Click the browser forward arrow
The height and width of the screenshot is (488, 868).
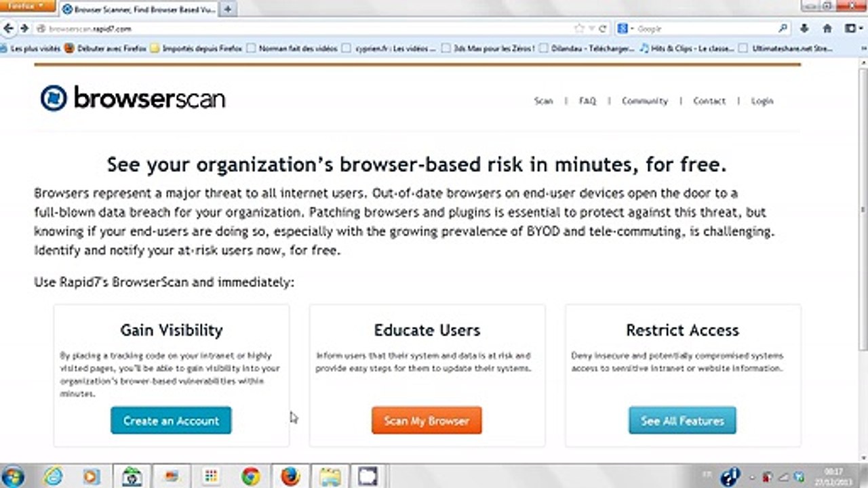click(x=24, y=28)
